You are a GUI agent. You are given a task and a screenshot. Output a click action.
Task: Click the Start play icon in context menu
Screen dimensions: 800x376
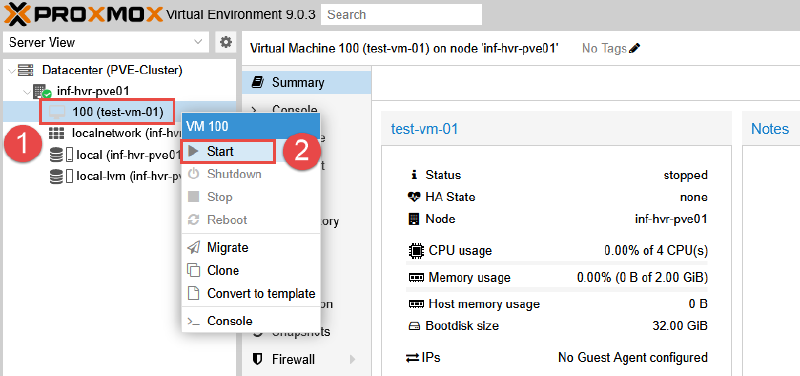coord(193,152)
